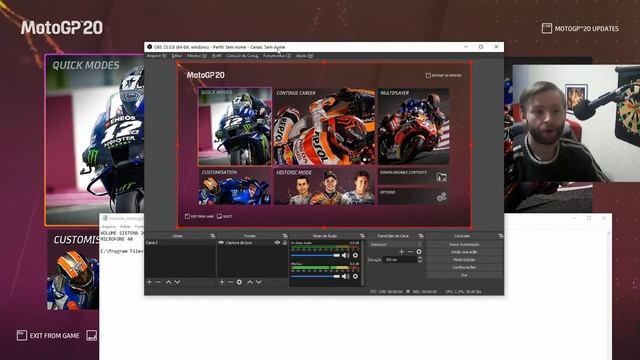640x360 pixels.
Task: Click the 'VOLUME SISTEMA' line in Notepad
Action: 122,233
